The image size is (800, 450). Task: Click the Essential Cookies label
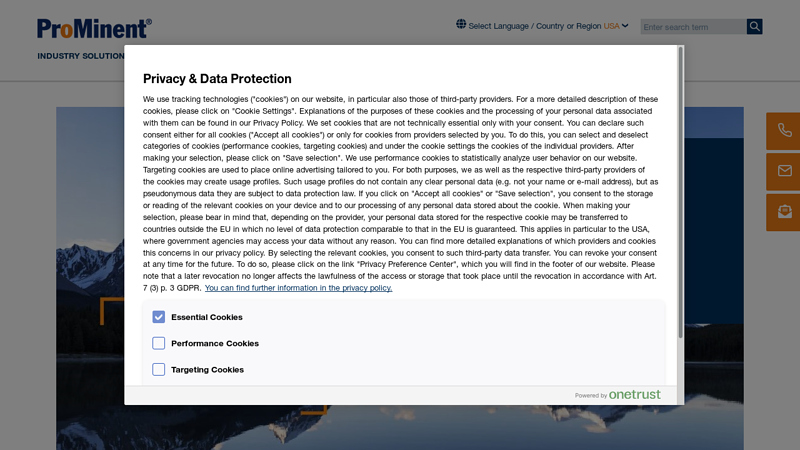coord(207,317)
